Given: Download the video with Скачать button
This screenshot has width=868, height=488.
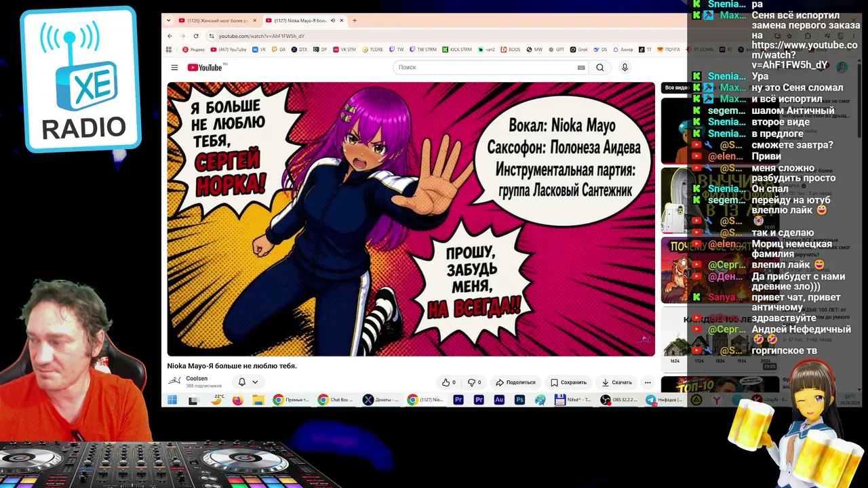Looking at the screenshot, I should [617, 382].
